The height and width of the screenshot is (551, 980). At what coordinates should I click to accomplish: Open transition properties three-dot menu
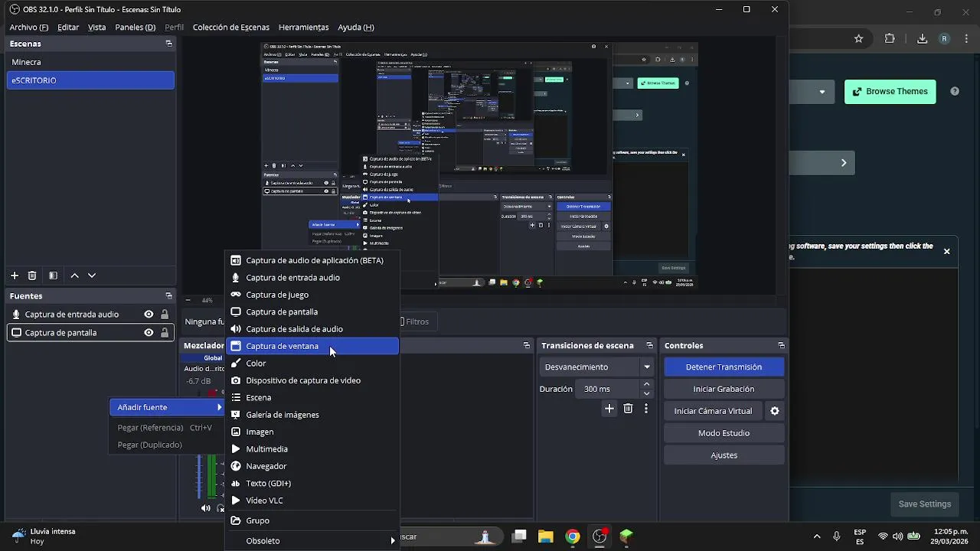pos(646,409)
